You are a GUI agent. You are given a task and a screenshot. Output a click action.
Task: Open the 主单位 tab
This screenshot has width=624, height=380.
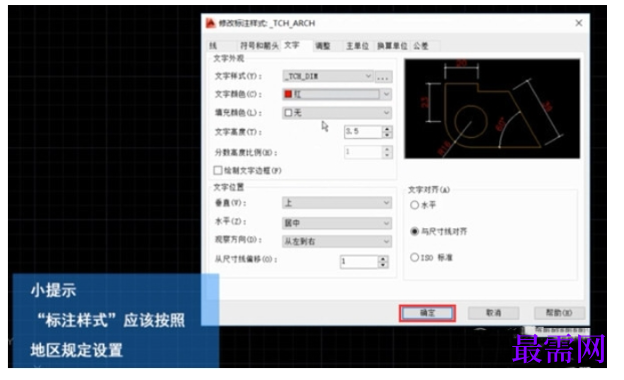357,46
